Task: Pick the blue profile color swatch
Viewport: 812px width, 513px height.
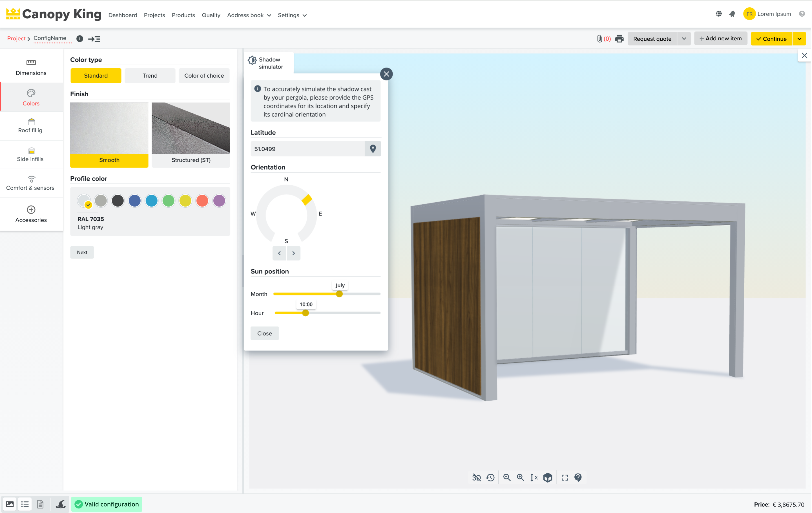Action: pos(134,201)
